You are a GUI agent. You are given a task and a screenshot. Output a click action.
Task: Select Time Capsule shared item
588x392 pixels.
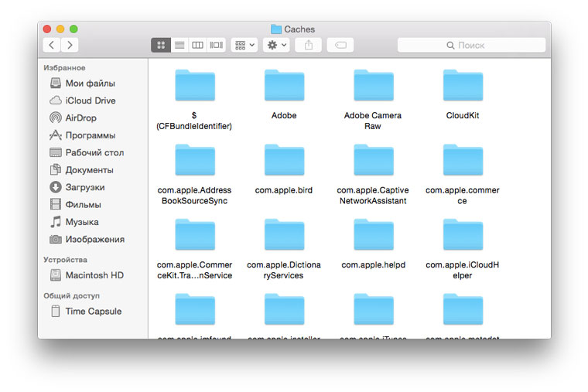(93, 311)
